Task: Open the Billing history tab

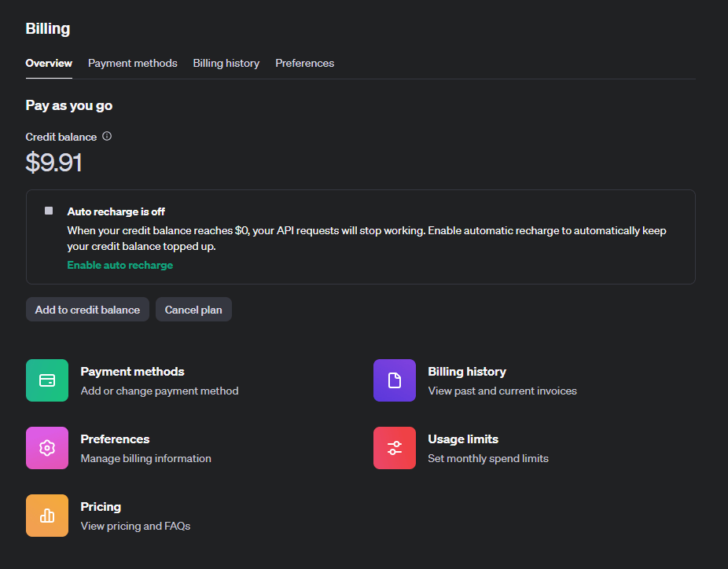Action: click(x=226, y=63)
